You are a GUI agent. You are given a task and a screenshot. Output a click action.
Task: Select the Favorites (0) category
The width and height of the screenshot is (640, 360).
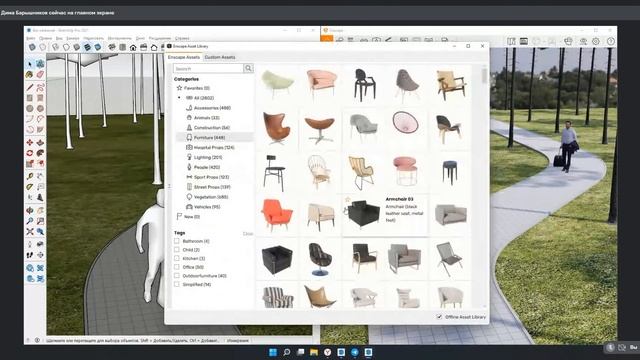point(193,88)
